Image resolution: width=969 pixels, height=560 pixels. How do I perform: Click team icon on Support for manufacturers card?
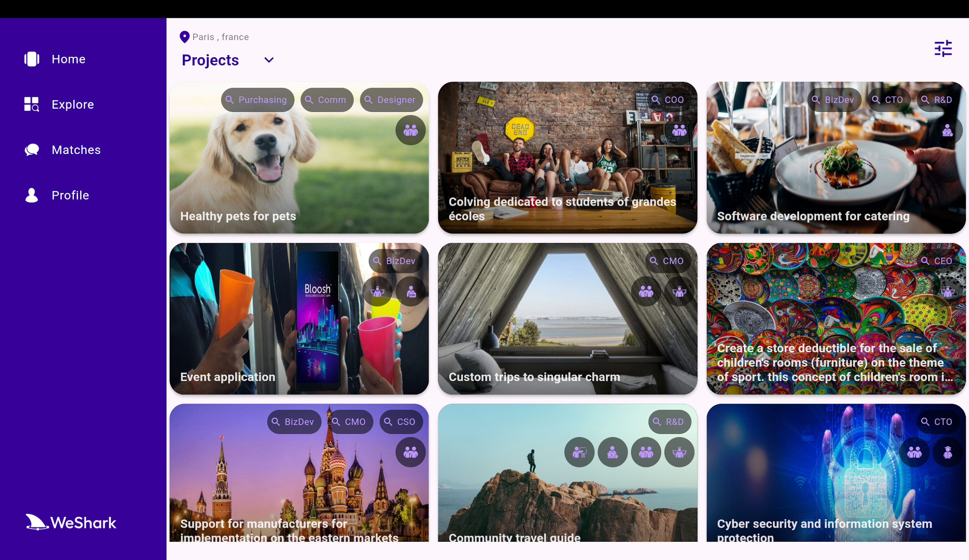[x=410, y=453]
